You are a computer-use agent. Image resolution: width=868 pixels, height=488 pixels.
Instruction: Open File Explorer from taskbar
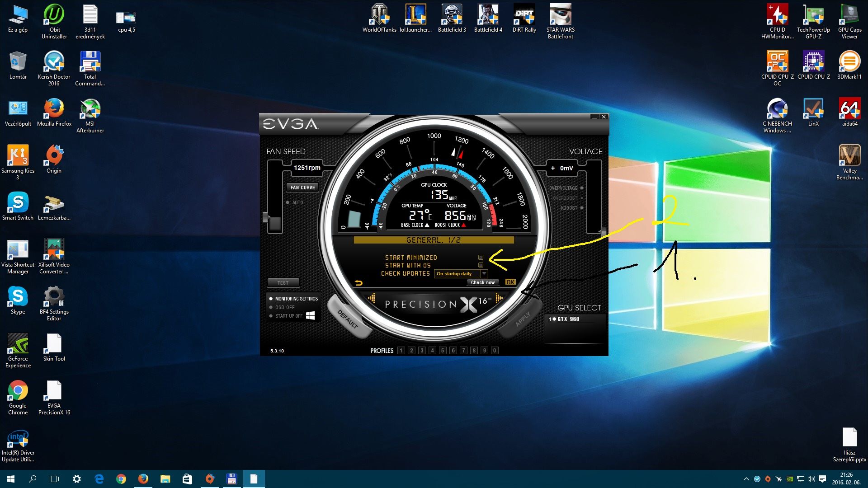click(165, 479)
